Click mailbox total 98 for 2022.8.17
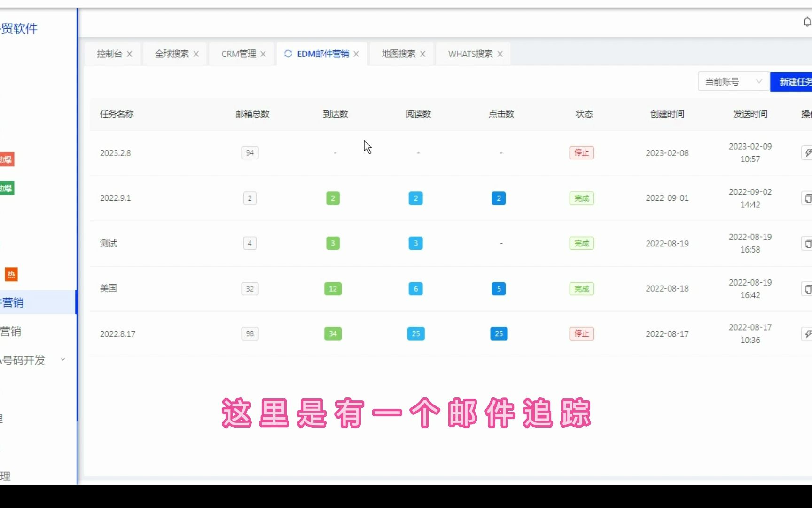Screen dimensions: 812x508 250,334
